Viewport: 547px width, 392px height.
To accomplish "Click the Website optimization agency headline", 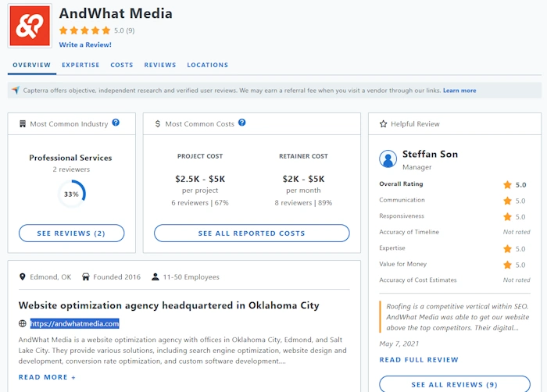I will 169,305.
